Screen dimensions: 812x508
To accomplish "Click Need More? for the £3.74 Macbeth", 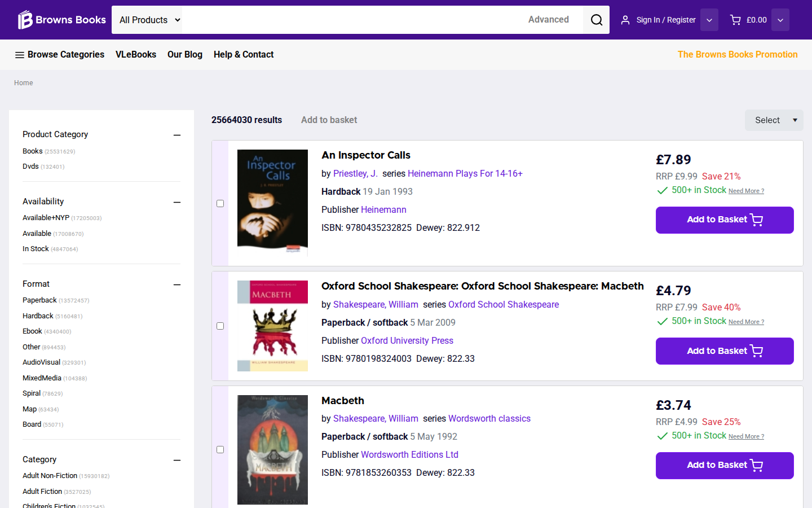I will coord(746,437).
